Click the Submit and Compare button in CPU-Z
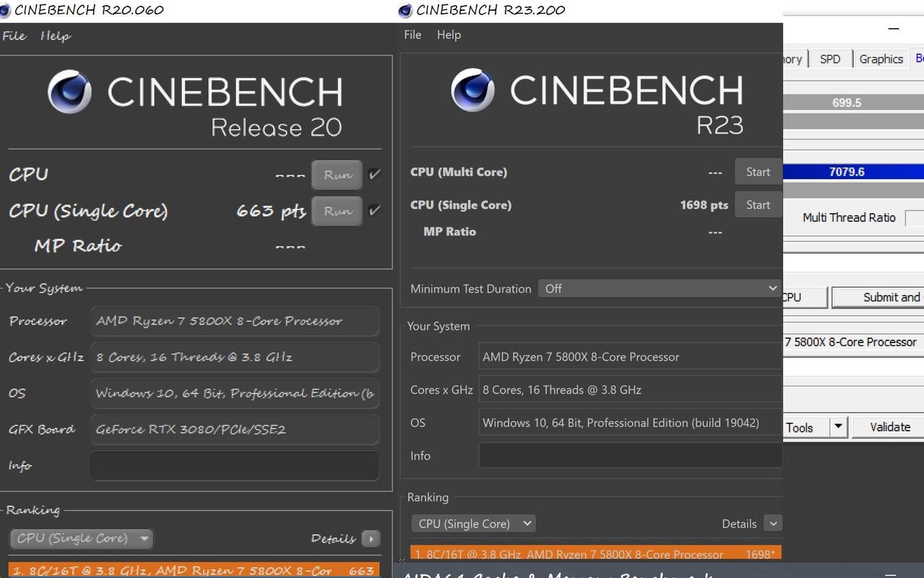Image resolution: width=924 pixels, height=578 pixels. tap(878, 297)
